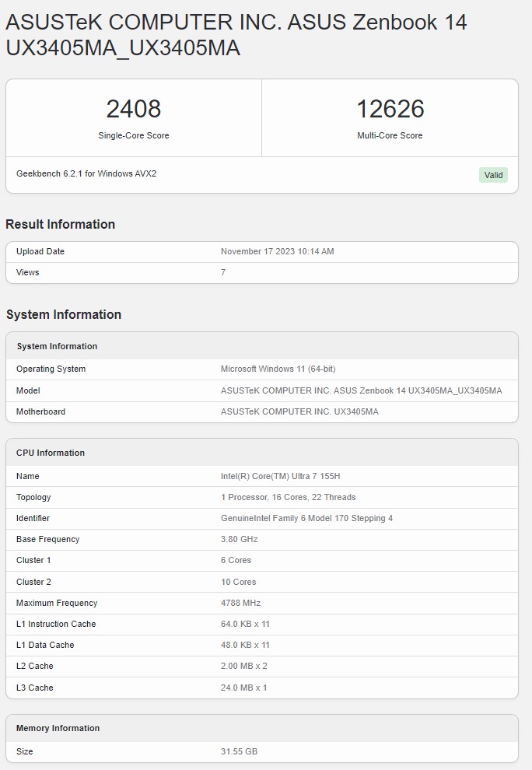Click the 24.0 MB x 1 value

[244, 688]
